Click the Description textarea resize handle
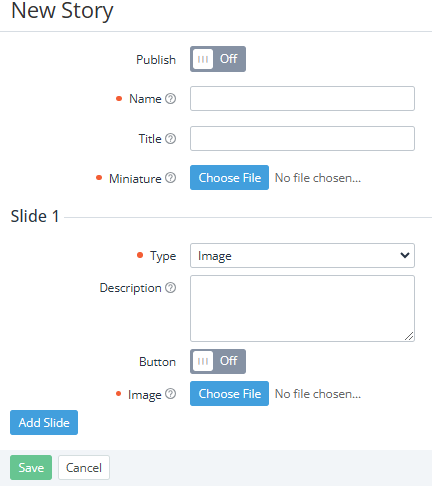Image resolution: width=432 pixels, height=487 pixels. pyautogui.click(x=410, y=337)
